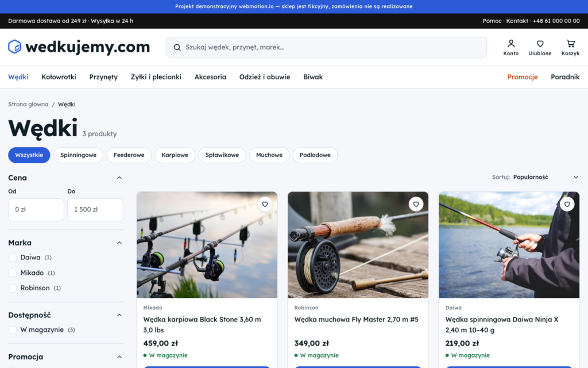Click the wedkujemy.com logo icon

coord(14,47)
